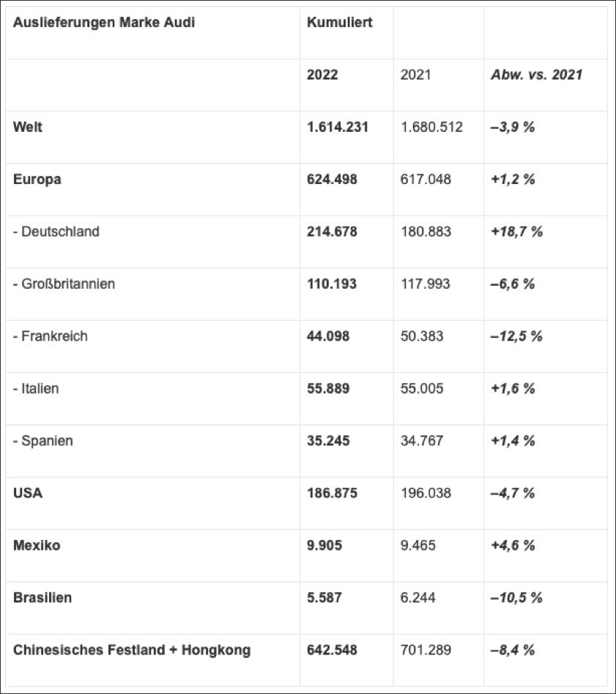Click the 'Welt' row label
Image resolution: width=616 pixels, height=694 pixels.
pos(28,127)
